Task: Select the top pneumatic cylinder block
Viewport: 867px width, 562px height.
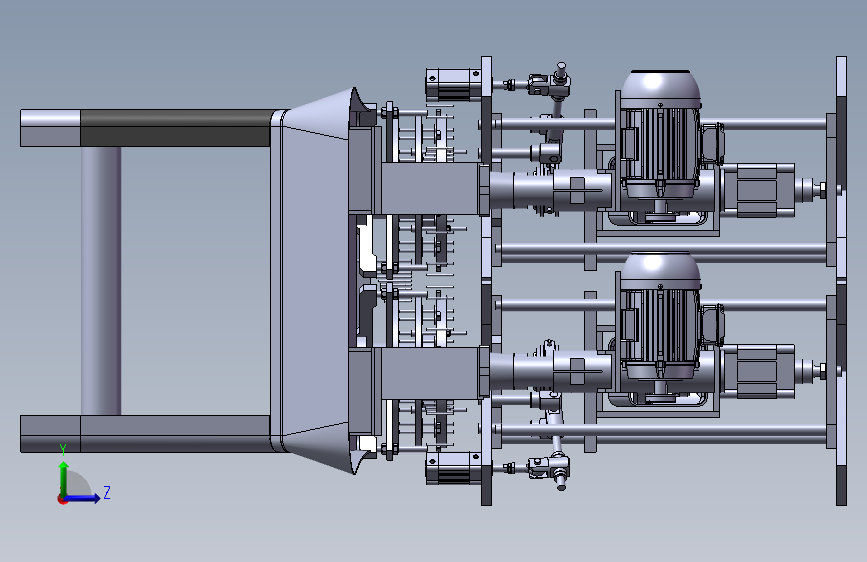Action: [x=453, y=85]
